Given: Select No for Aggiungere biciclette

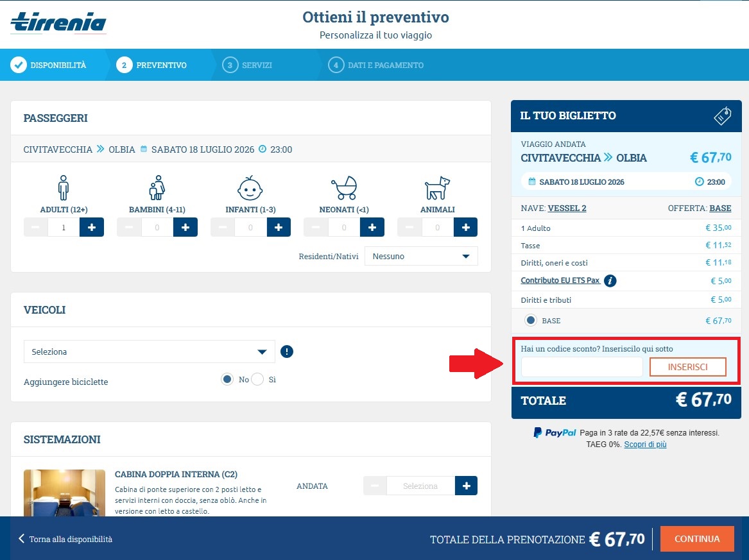Looking at the screenshot, I should point(227,380).
